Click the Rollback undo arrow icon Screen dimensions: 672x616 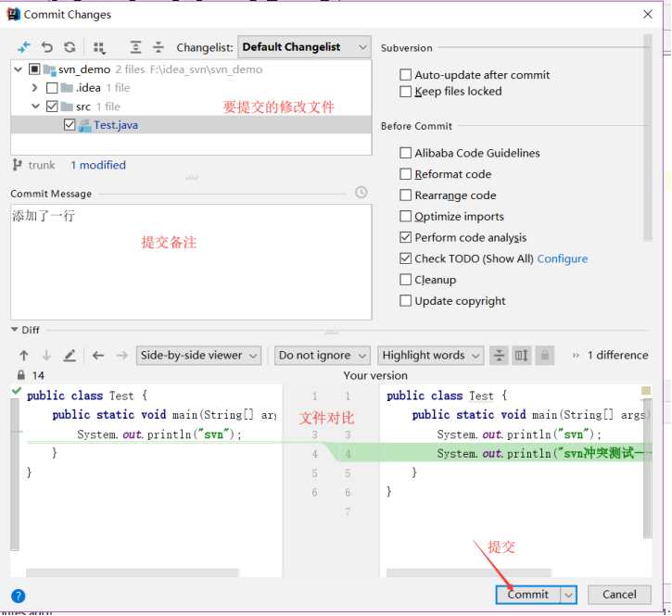click(x=46, y=47)
